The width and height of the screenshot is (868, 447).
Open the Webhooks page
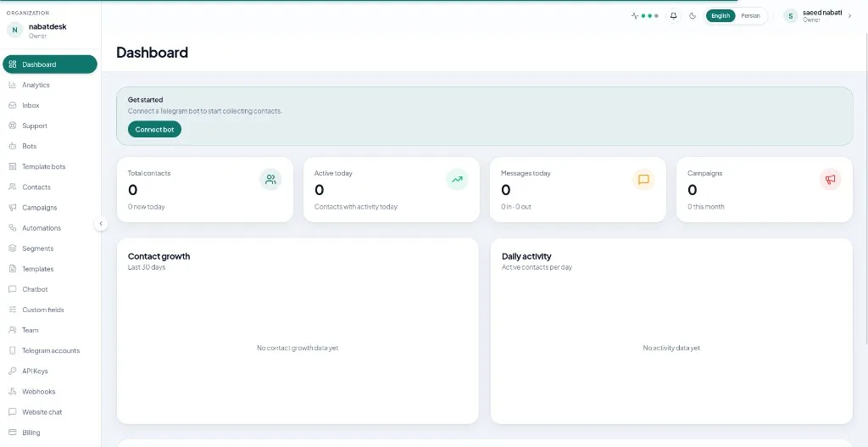[50, 392]
